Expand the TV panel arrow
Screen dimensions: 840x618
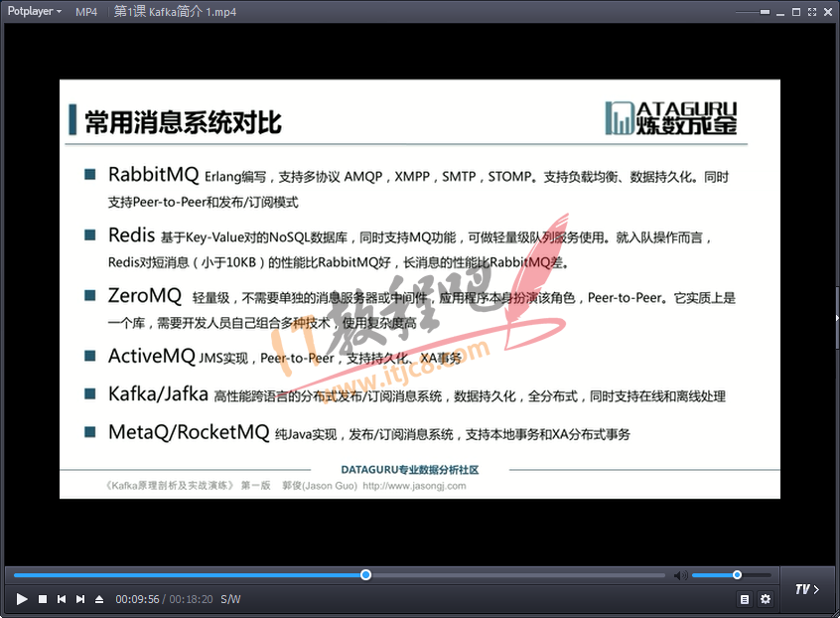[807, 589]
